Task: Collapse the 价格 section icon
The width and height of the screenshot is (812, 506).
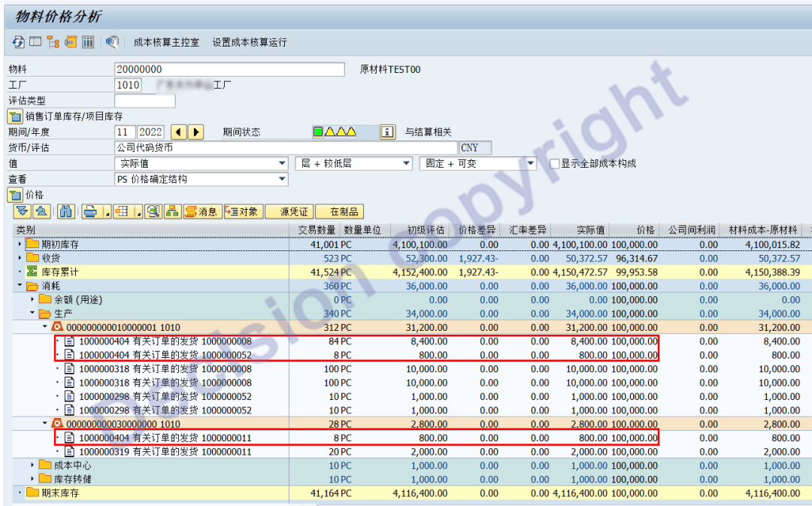Action: coord(14,195)
